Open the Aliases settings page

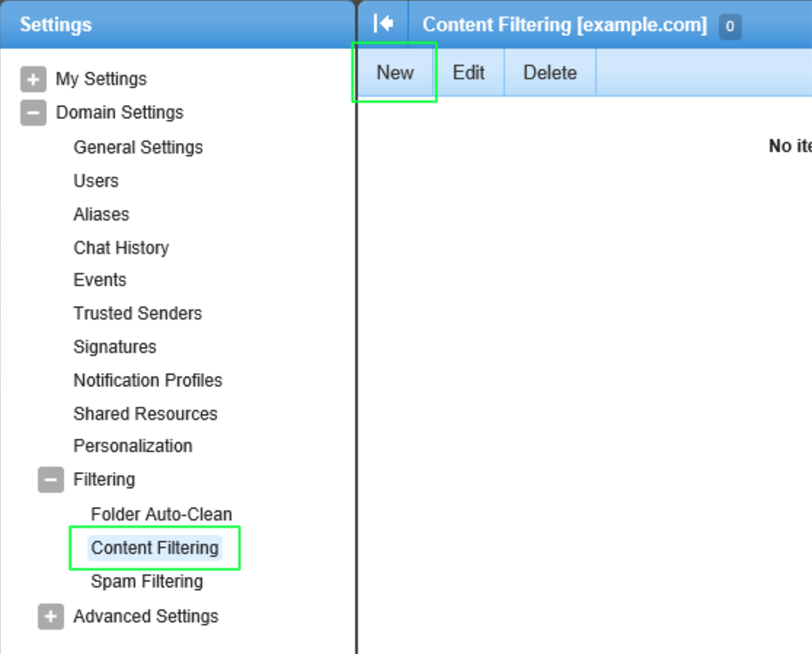coord(101,214)
